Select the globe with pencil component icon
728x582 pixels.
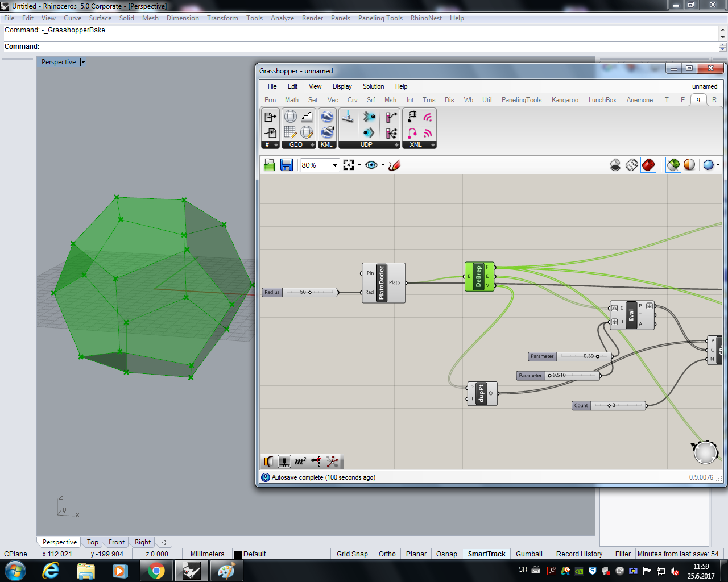[x=307, y=132]
